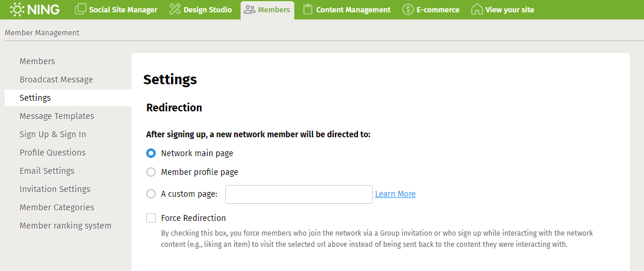Open the Design Studio tab
The image size is (644, 271).
(x=207, y=9)
